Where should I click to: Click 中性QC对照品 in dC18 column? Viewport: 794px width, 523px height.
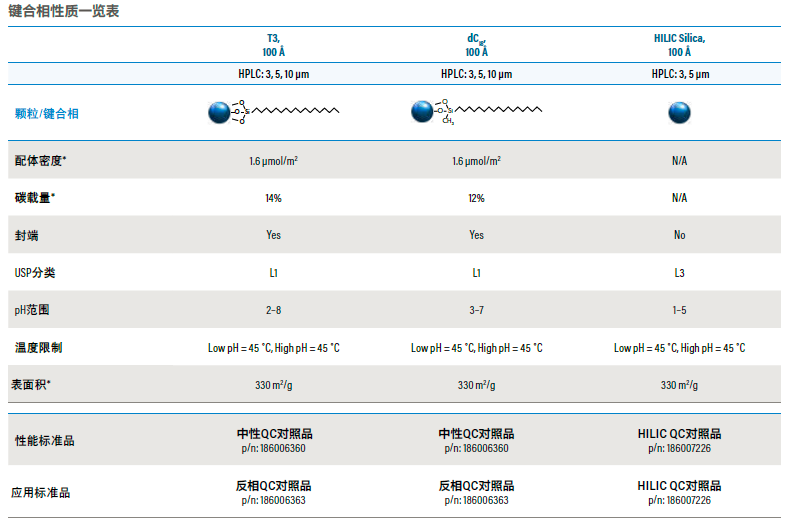point(477,434)
